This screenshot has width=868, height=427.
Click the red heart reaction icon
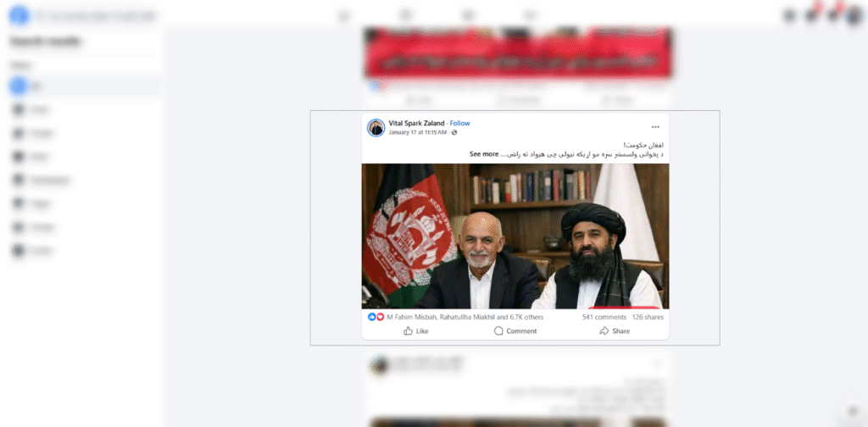(381, 317)
